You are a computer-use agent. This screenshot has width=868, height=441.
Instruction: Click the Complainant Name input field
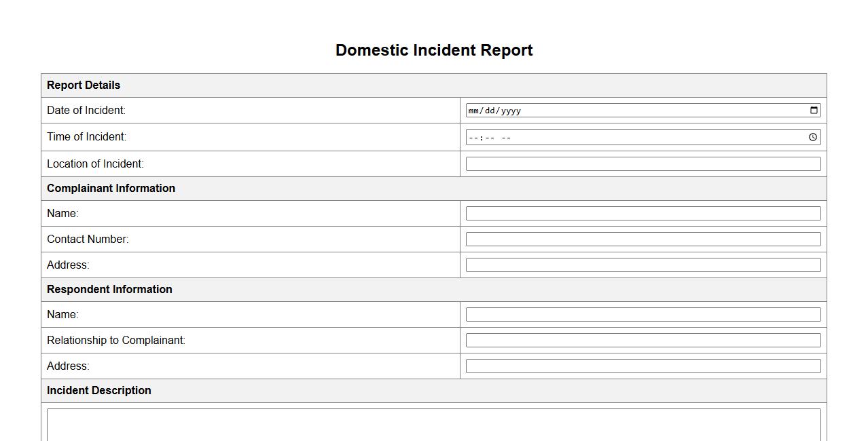tap(643, 214)
